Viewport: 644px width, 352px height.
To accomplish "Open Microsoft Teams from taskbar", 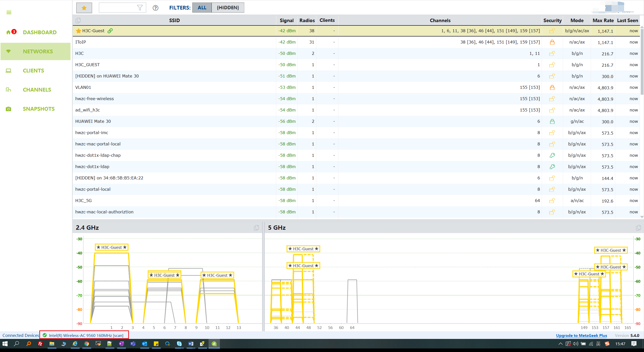I will click(133, 344).
